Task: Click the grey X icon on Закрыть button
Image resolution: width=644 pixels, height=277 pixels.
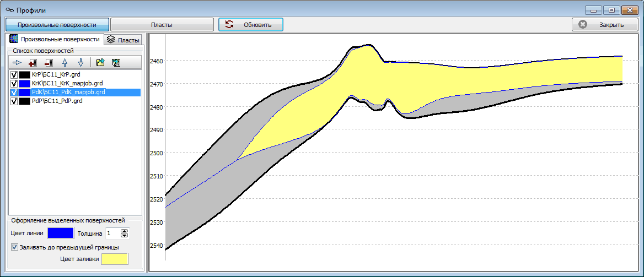Action: click(x=582, y=25)
